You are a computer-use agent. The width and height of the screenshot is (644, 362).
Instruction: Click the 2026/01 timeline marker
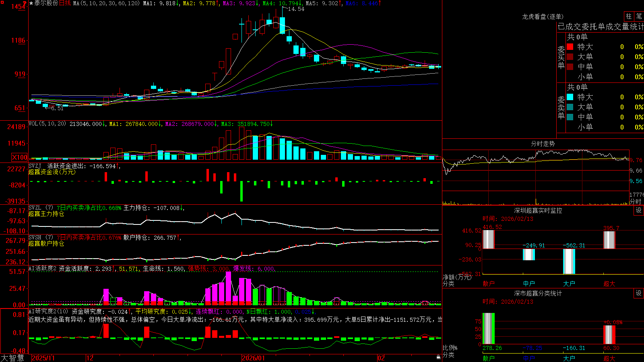(x=253, y=358)
